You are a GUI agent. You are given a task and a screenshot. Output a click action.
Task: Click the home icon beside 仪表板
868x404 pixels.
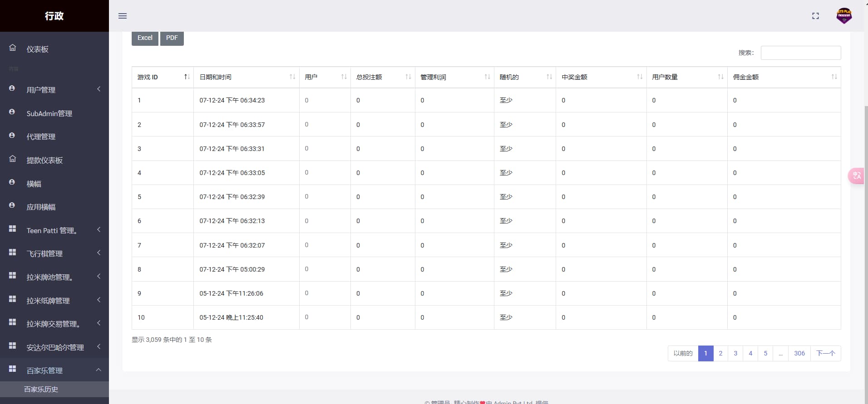click(x=13, y=48)
